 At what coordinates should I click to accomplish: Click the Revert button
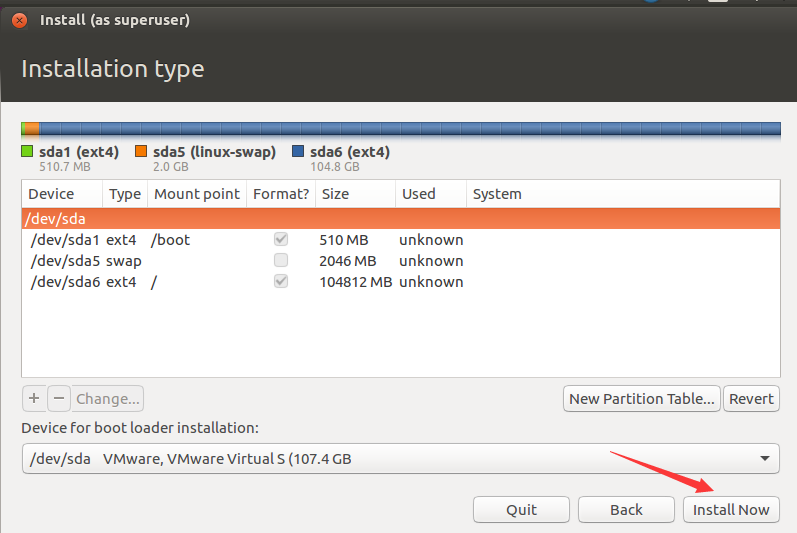[x=751, y=399]
